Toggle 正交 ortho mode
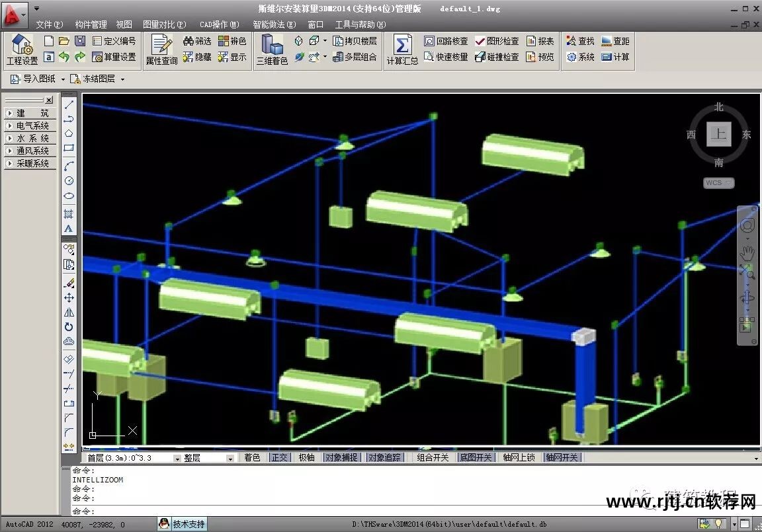Viewport: 762px width, 532px height. click(279, 458)
